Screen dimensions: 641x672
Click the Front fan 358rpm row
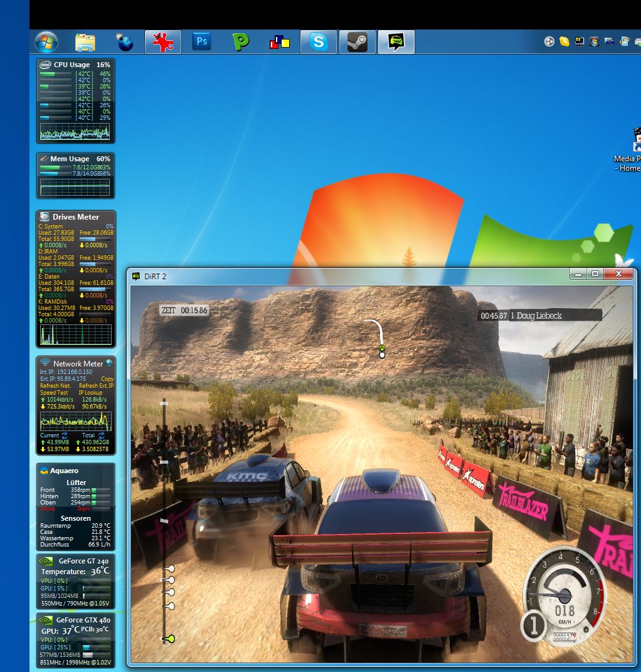[75, 490]
